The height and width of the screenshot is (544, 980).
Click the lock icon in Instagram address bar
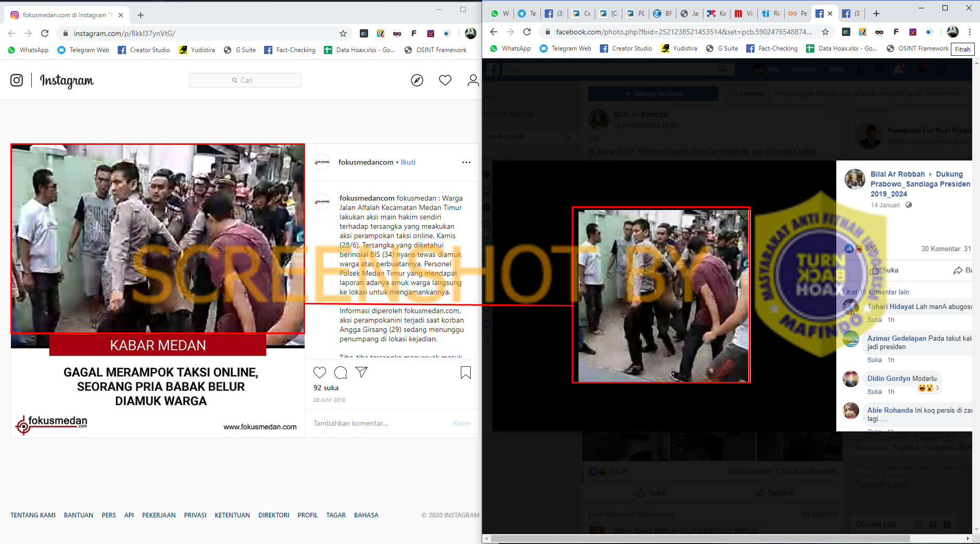(x=65, y=33)
